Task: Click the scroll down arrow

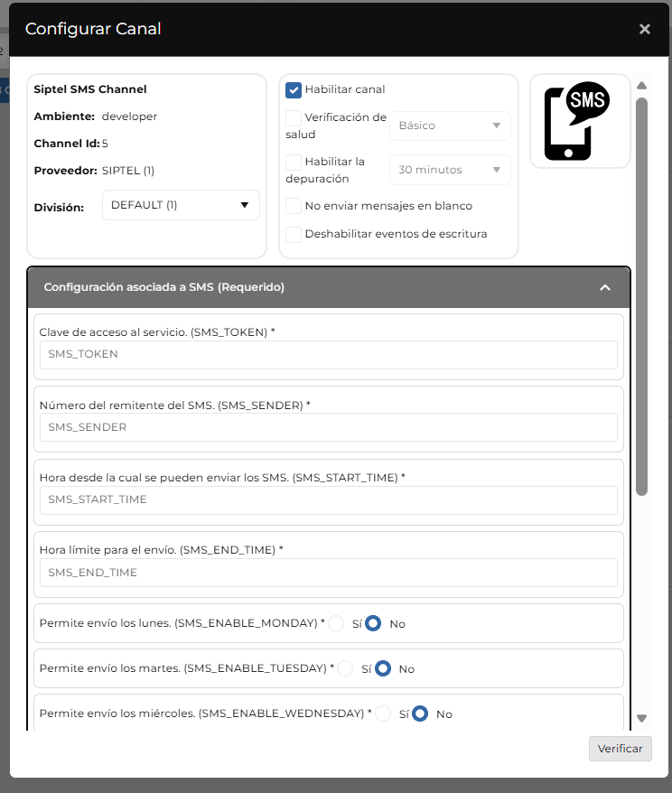Action: point(641,718)
